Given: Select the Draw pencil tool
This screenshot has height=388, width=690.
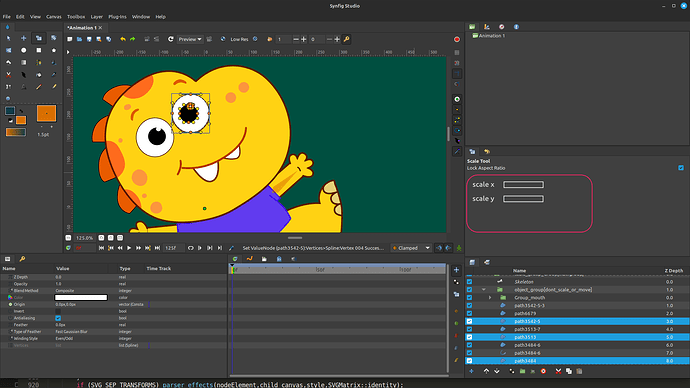Looking at the screenshot, I should (39, 87).
